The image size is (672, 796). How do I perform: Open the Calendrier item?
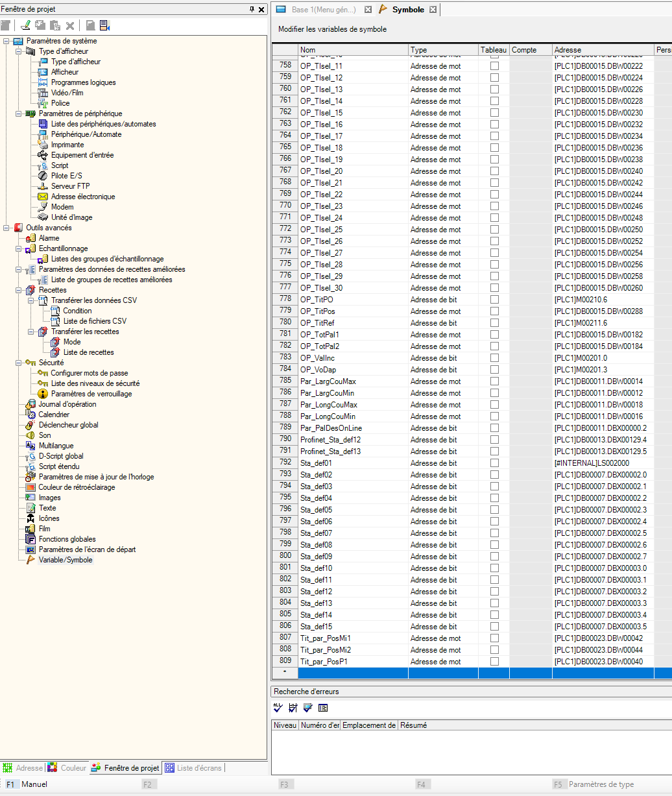coord(53,415)
